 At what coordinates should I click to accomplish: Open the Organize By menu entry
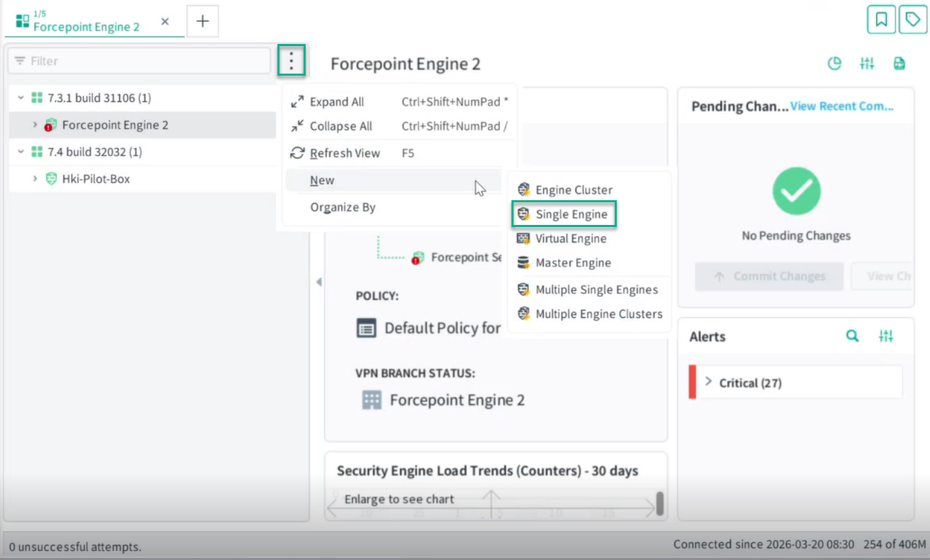click(394, 207)
